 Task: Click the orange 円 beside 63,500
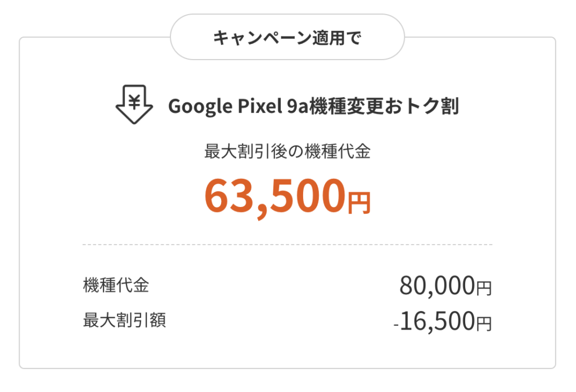pyautogui.click(x=359, y=202)
